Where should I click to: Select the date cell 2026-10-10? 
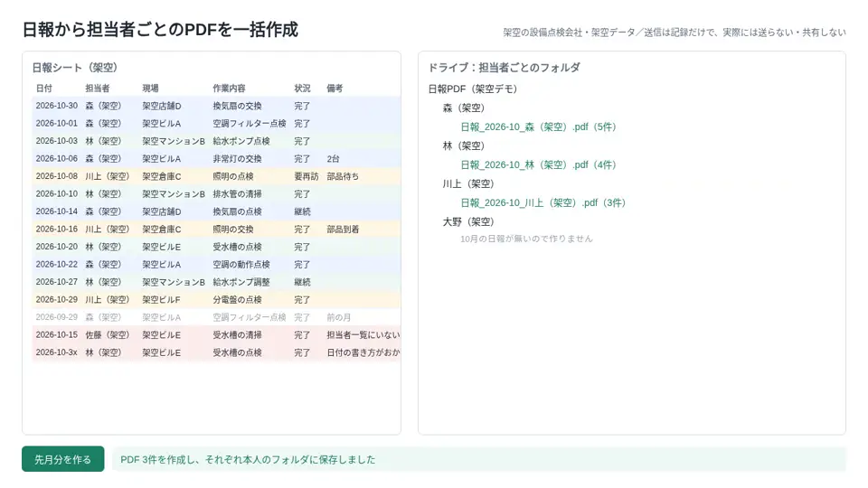56,194
